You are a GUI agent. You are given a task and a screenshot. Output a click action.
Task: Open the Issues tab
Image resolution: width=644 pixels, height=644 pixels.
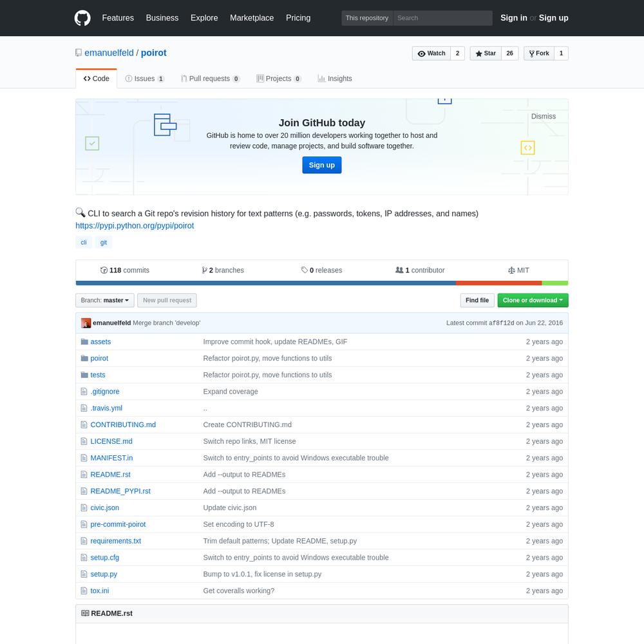click(x=144, y=79)
